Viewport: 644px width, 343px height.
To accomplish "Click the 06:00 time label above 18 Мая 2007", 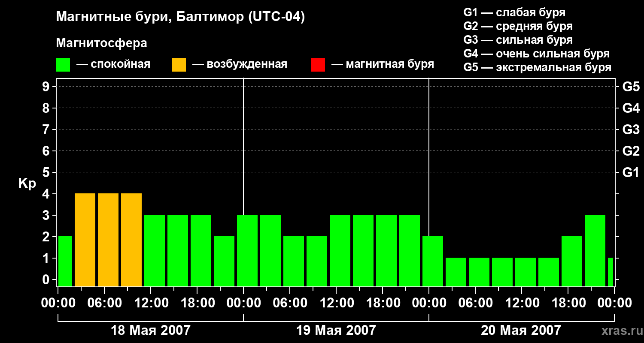I will click(x=104, y=303).
